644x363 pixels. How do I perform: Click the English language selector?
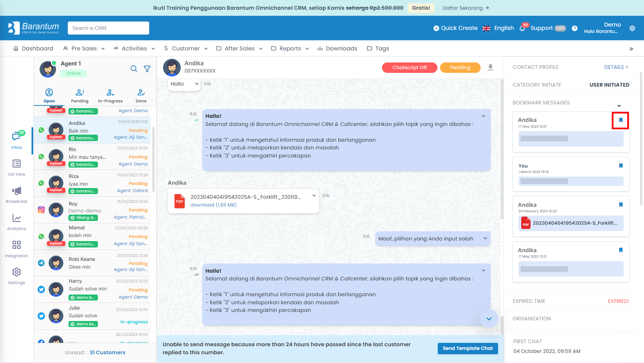(x=504, y=28)
